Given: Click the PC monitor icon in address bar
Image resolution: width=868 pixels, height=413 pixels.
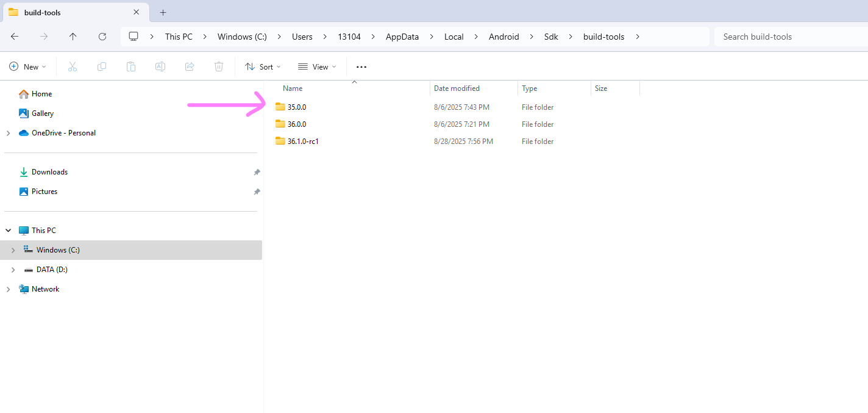Looking at the screenshot, I should [x=133, y=37].
